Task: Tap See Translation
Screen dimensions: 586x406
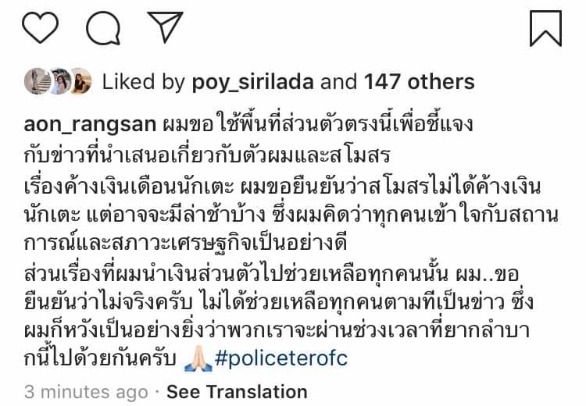Action: click(237, 392)
